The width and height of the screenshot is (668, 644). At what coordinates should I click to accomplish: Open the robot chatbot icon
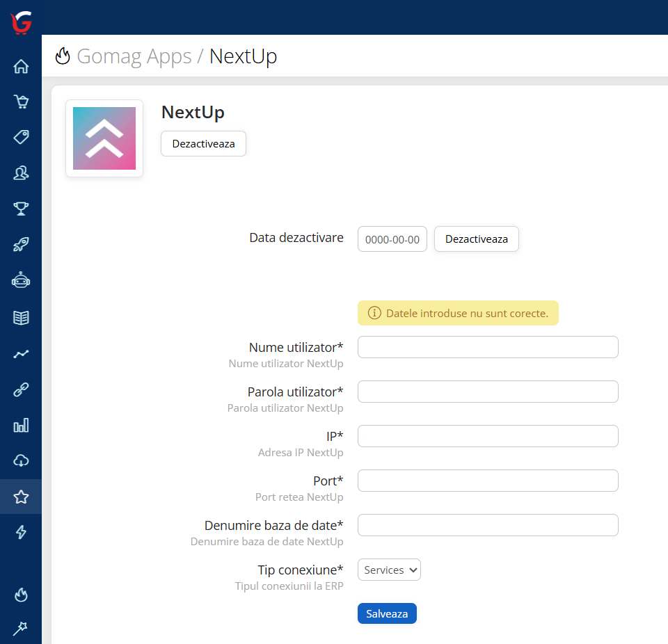pyautogui.click(x=21, y=280)
